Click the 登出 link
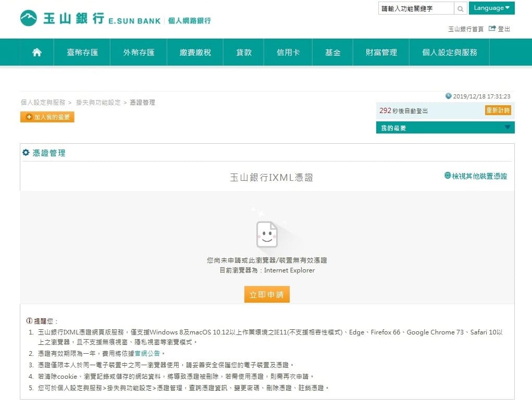Image resolution: width=532 pixels, height=410 pixels. pyautogui.click(x=503, y=29)
